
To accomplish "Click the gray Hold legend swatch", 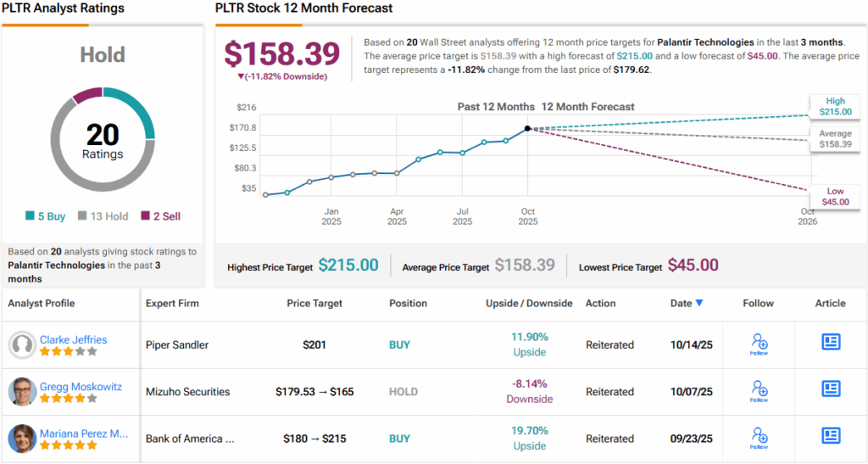I will (x=82, y=216).
